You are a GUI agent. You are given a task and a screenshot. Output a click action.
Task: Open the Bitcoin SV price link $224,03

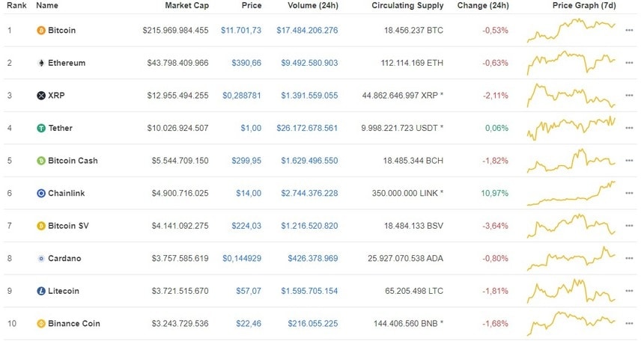click(x=246, y=226)
